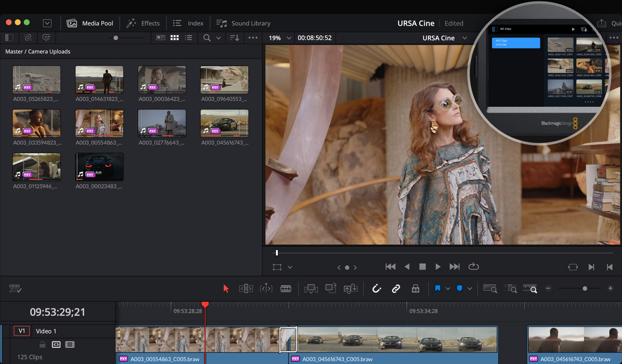Open the Media Pool options ellipsis menu
The height and width of the screenshot is (364, 622).
tap(253, 38)
